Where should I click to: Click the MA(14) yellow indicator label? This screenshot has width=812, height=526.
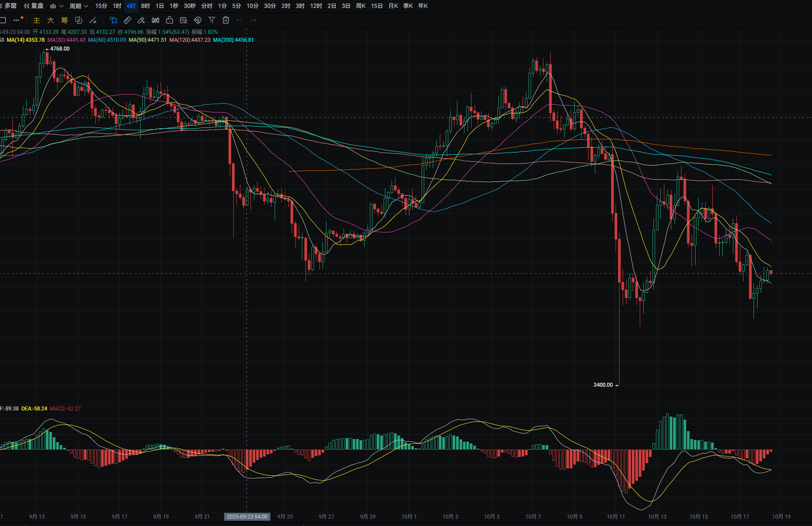coord(25,40)
